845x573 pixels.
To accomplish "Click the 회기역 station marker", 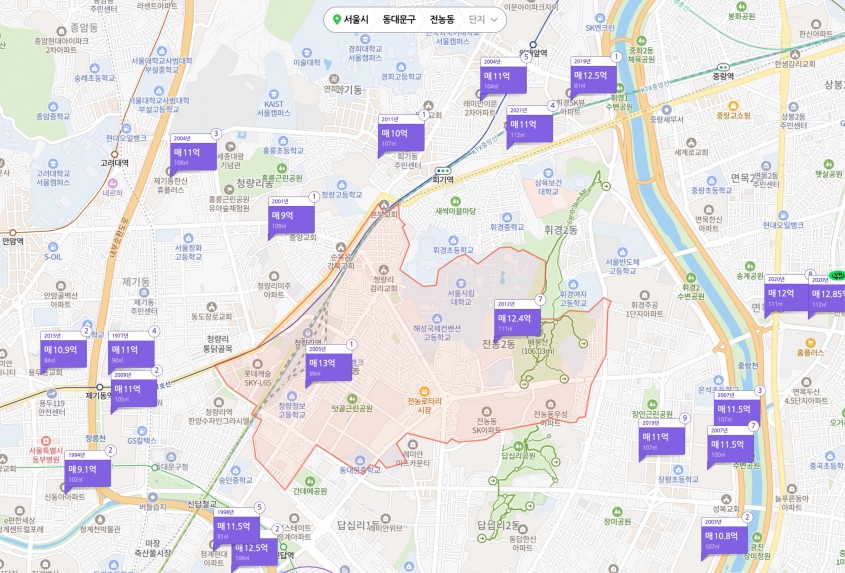I will tap(436, 169).
